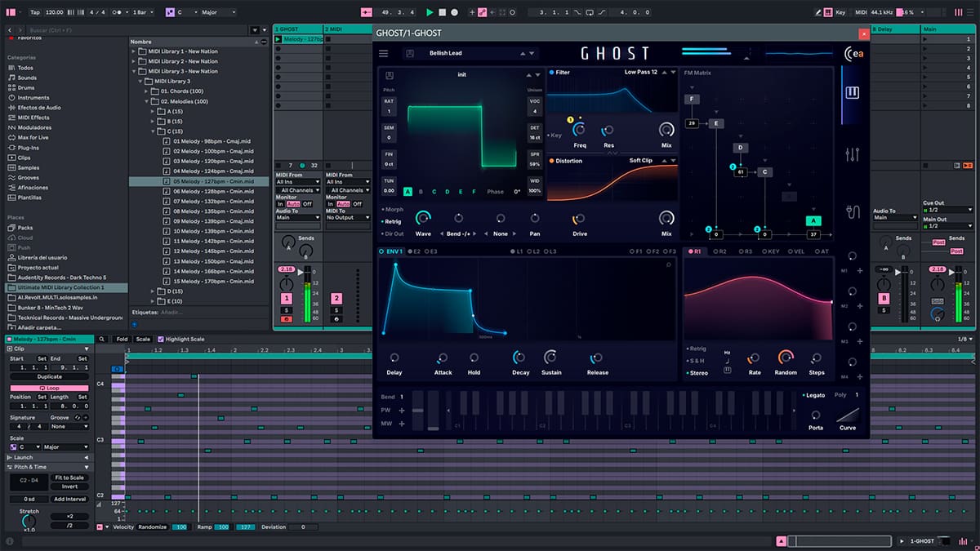Image resolution: width=980 pixels, height=551 pixels.
Task: Click the ea brand logo in Ghost
Action: coord(853,54)
